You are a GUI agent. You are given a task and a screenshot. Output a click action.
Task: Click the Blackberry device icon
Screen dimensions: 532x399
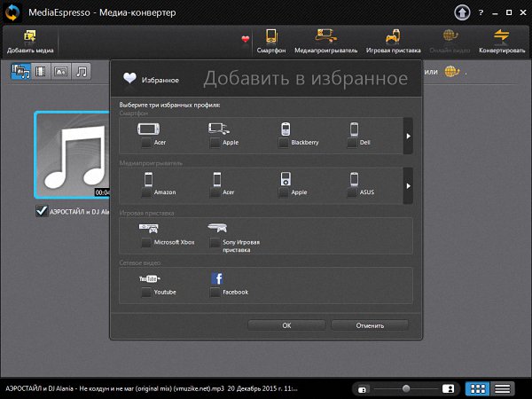click(286, 129)
